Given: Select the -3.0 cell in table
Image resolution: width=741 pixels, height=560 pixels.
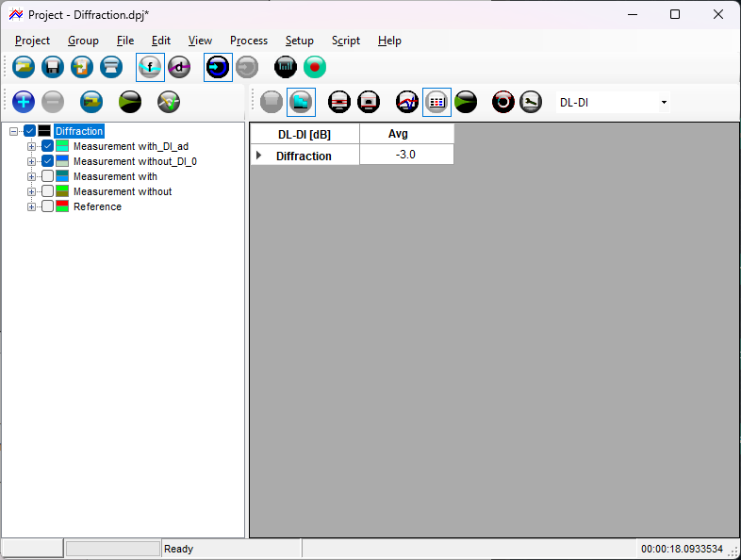Looking at the screenshot, I should (x=406, y=155).
